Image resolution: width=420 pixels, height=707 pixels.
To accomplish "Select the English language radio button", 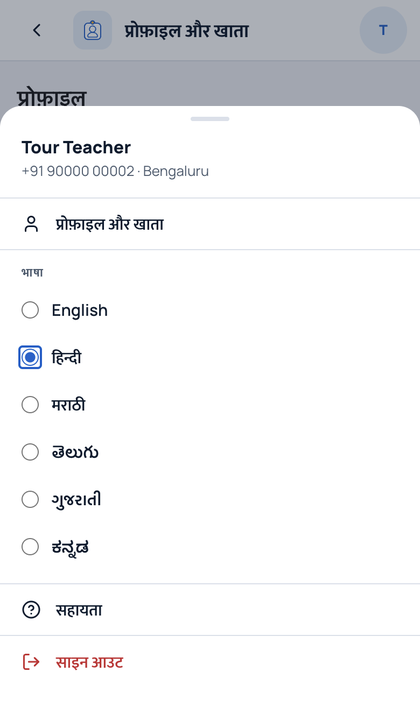I will 30,310.
